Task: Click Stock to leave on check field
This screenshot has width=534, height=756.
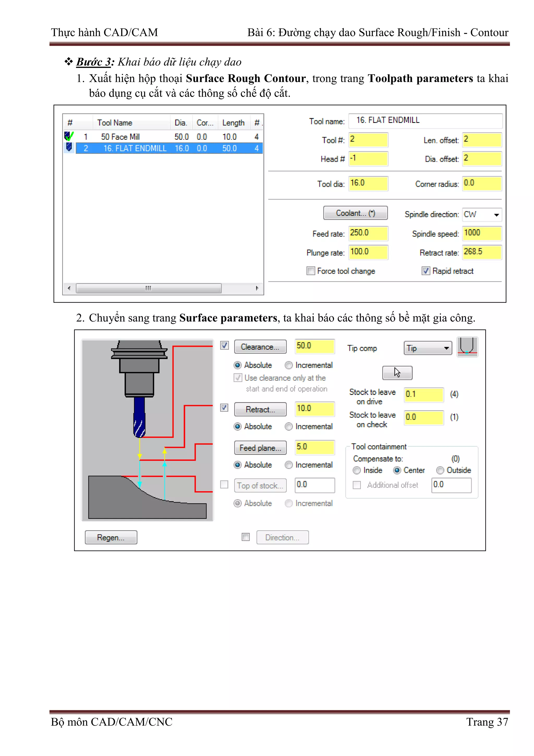Action: point(424,418)
